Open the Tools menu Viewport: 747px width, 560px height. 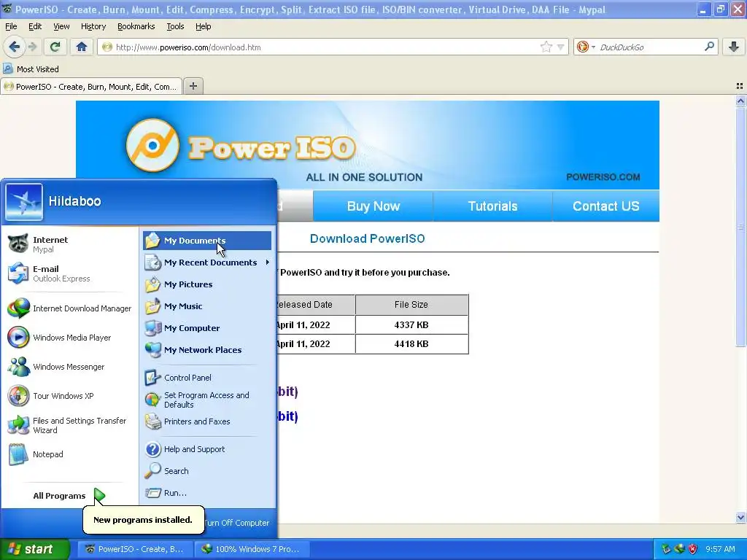click(175, 26)
